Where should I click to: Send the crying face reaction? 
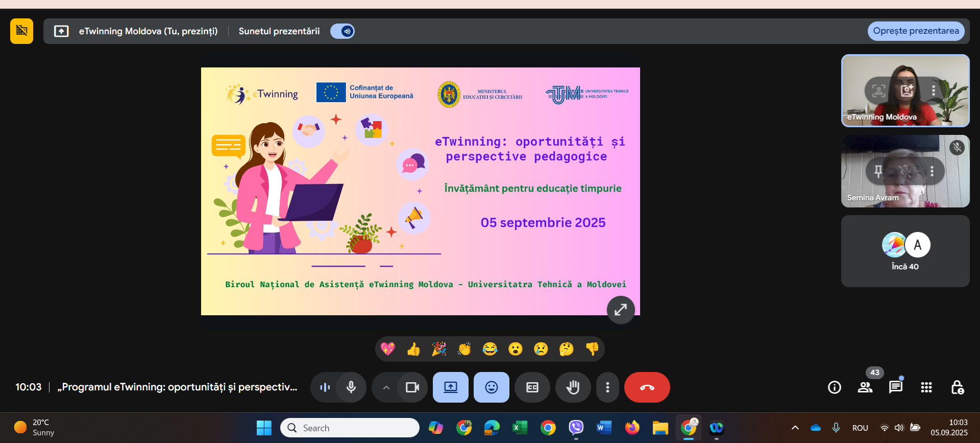pos(541,349)
